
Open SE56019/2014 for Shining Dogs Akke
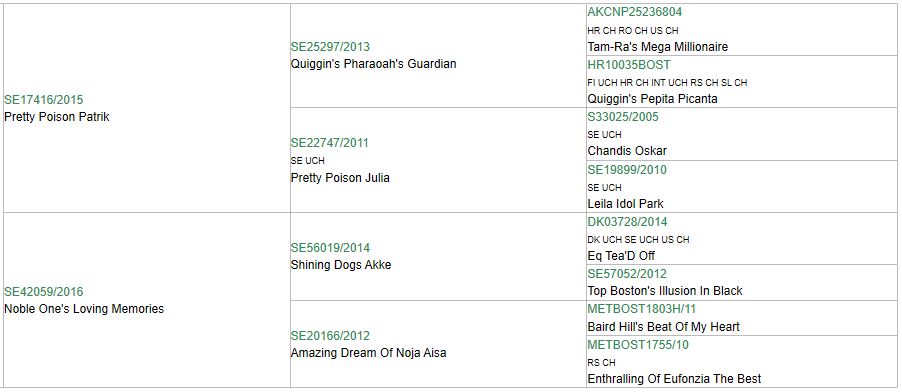pyautogui.click(x=330, y=248)
